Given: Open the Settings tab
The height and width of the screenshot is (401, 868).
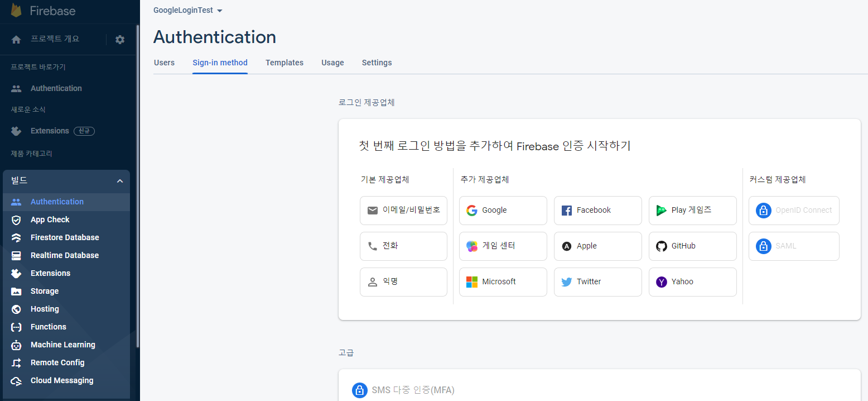Looking at the screenshot, I should point(377,63).
